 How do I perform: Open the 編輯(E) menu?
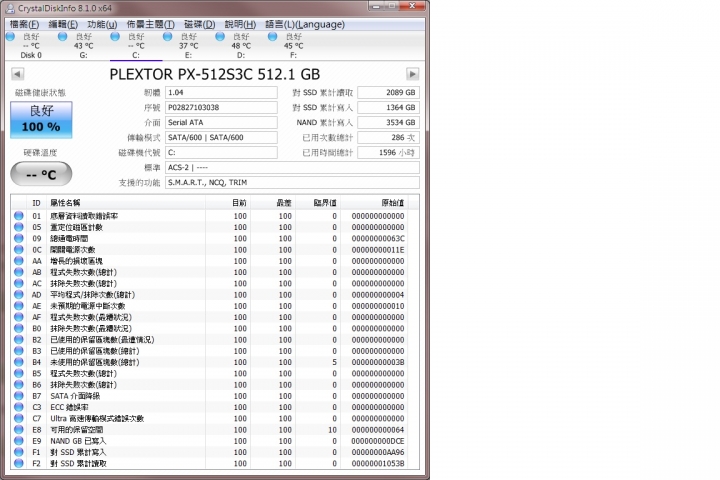point(63,24)
